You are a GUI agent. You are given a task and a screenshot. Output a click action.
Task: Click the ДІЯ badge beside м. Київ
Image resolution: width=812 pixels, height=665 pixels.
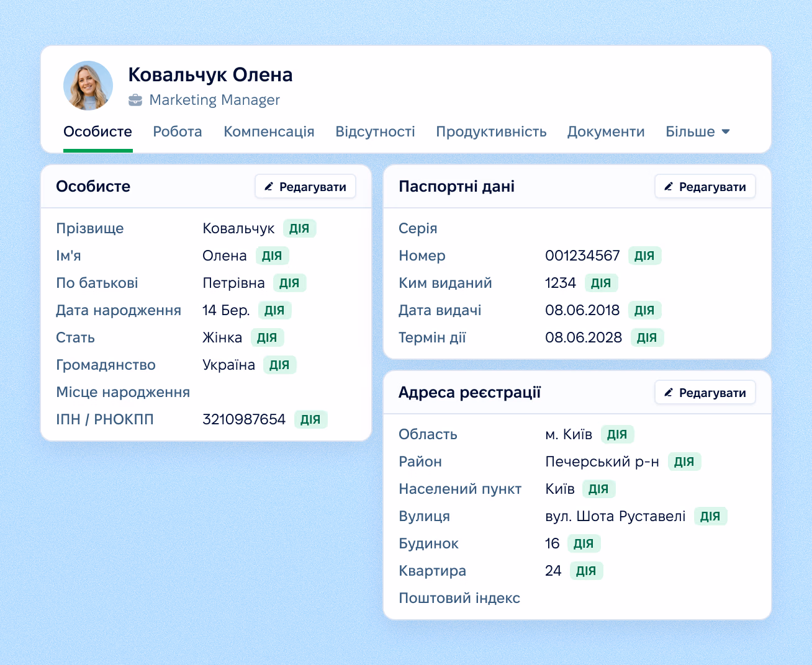[618, 434]
